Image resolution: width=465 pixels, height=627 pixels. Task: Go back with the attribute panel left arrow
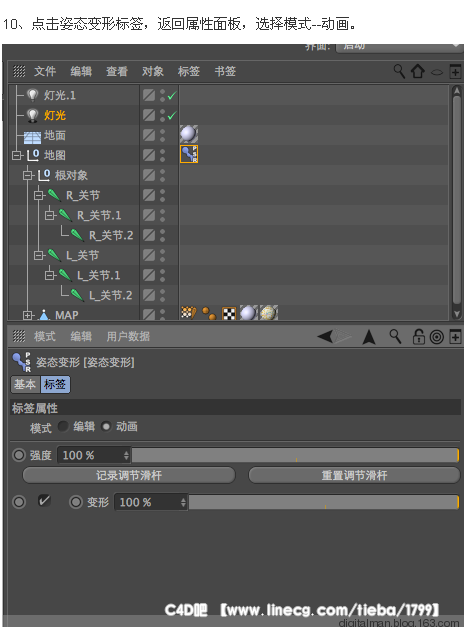[x=325, y=337]
